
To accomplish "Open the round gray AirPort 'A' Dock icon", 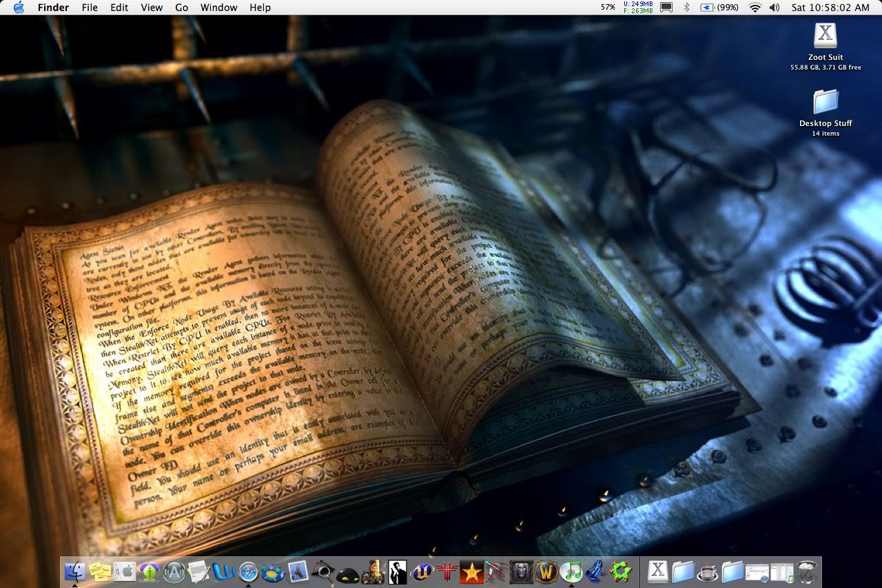I will 174,571.
